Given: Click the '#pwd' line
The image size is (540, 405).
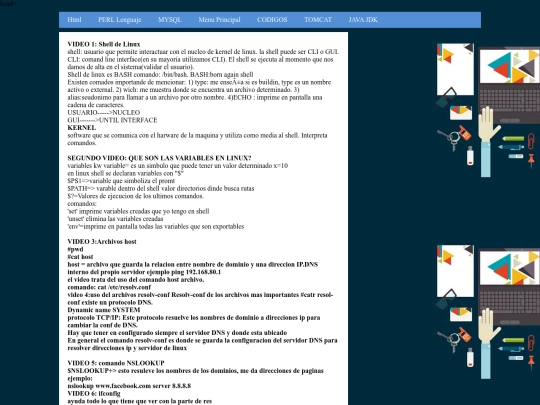Looking at the screenshot, I should (x=75, y=249).
